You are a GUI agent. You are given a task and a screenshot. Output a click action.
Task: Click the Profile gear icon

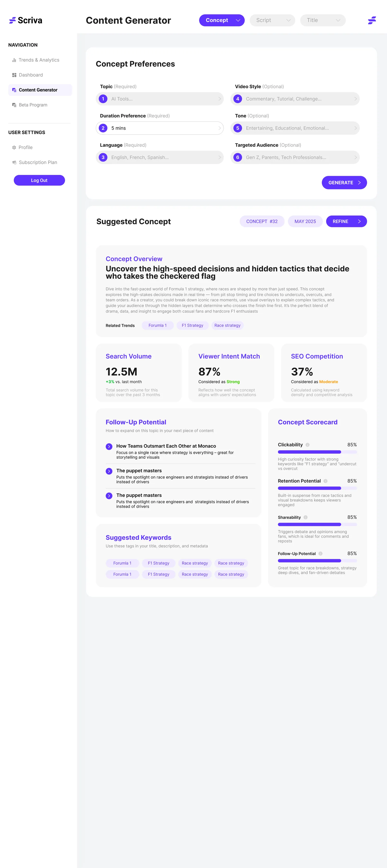tap(14, 148)
